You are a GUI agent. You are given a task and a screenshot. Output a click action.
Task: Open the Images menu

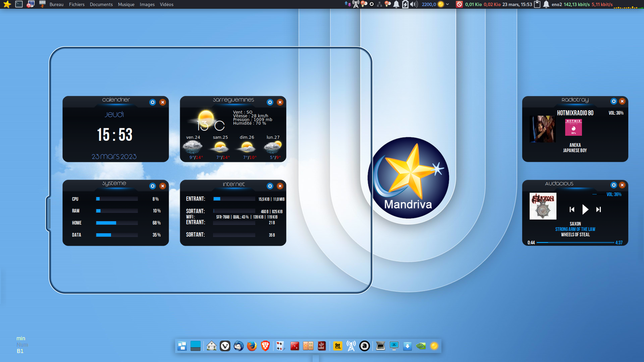pyautogui.click(x=147, y=5)
